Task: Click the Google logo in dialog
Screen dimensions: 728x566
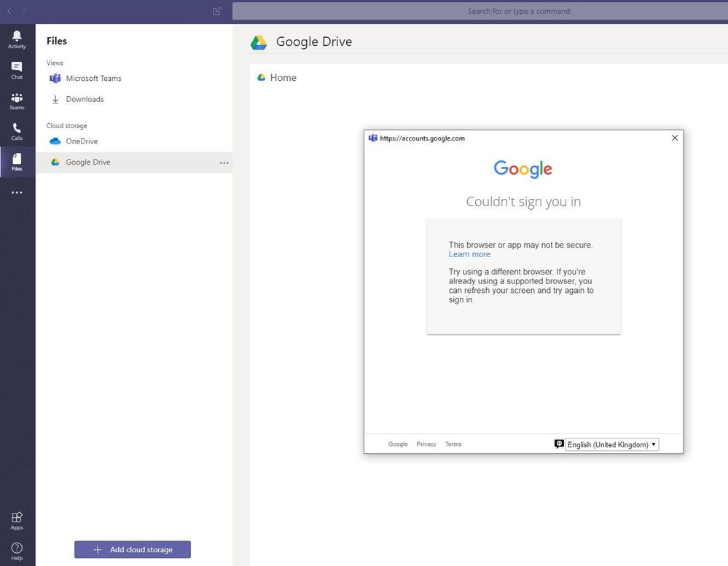Action: [523, 169]
